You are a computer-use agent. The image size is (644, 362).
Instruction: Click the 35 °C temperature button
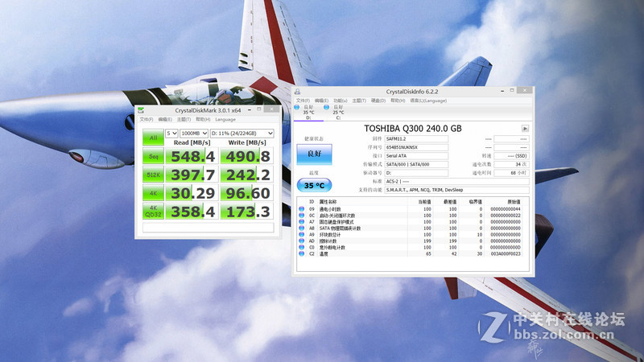314,186
